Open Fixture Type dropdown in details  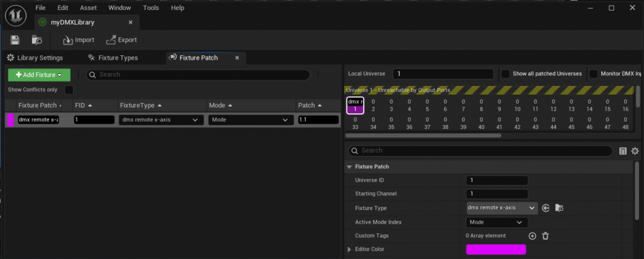click(502, 208)
